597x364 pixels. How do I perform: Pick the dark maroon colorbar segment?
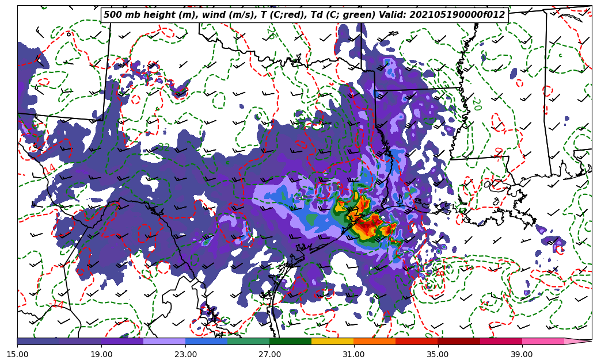[x=458, y=341]
